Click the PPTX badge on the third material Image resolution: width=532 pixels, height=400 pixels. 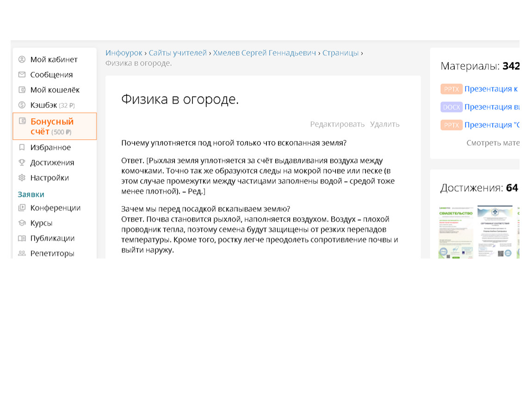coord(451,125)
